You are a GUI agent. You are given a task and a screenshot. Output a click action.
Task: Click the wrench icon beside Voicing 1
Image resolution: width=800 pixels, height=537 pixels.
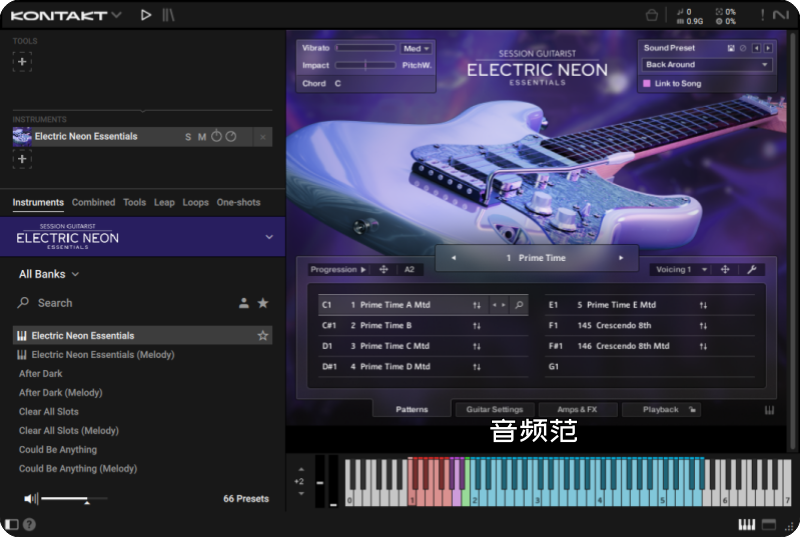[x=750, y=269]
